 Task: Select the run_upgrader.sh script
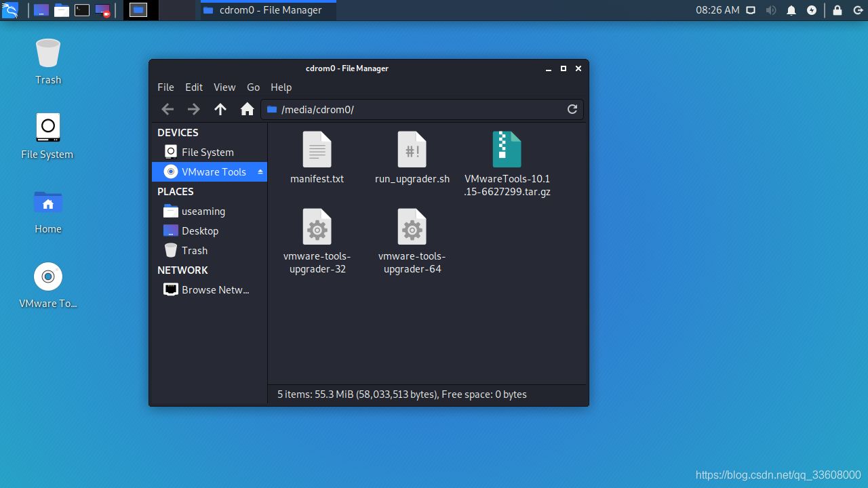[412, 158]
